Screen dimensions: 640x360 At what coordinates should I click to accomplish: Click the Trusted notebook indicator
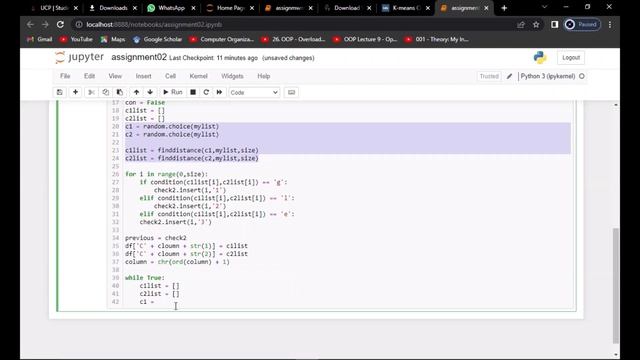click(489, 76)
